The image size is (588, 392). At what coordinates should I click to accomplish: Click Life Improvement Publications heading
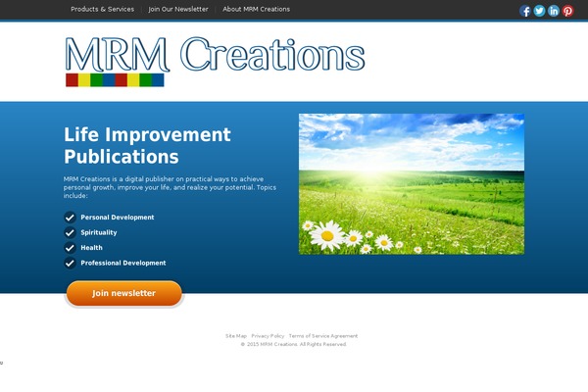[x=147, y=146]
